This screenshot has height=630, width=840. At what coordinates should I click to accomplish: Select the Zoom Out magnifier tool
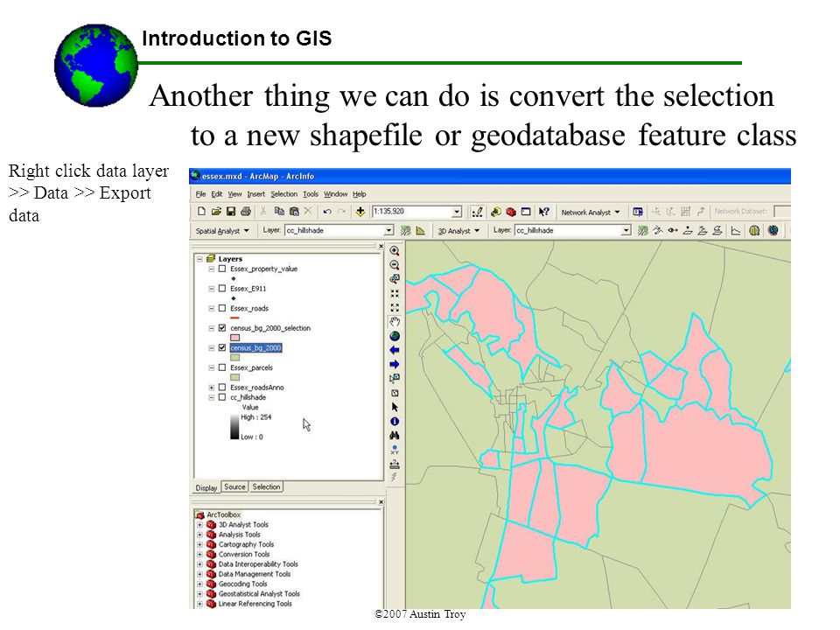(x=395, y=265)
